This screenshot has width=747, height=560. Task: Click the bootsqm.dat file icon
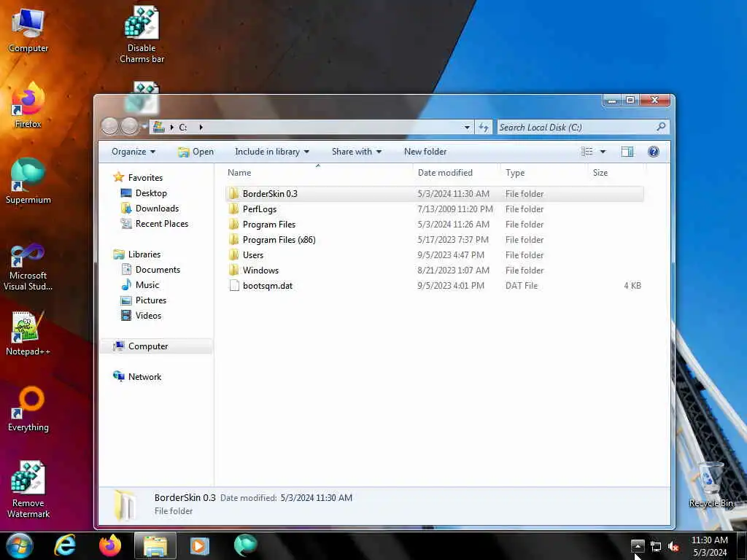[234, 285]
